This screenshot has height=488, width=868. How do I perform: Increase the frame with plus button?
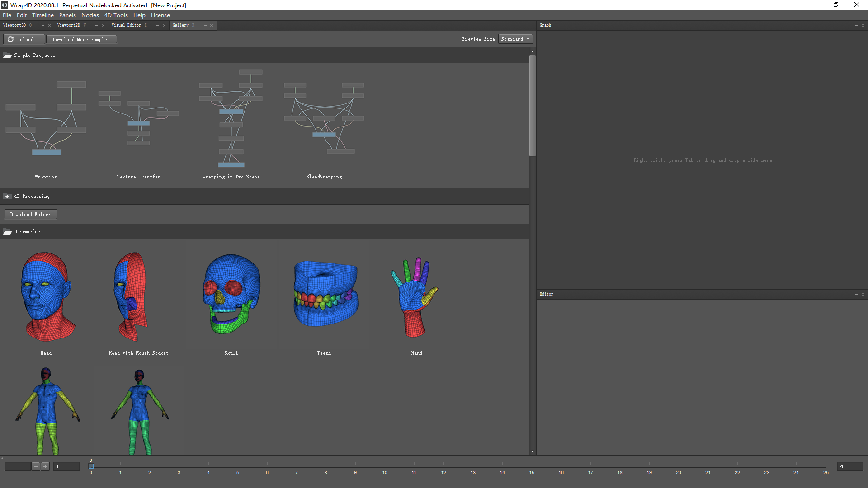tap(45, 466)
